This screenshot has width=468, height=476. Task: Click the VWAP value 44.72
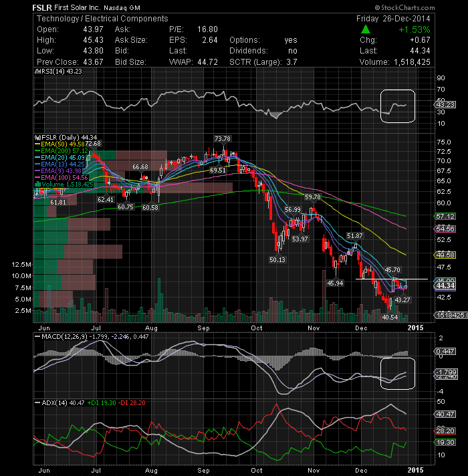point(208,62)
